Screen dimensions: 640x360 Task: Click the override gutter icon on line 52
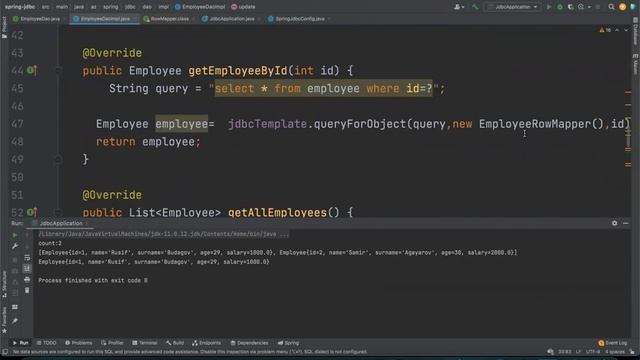[31, 212]
